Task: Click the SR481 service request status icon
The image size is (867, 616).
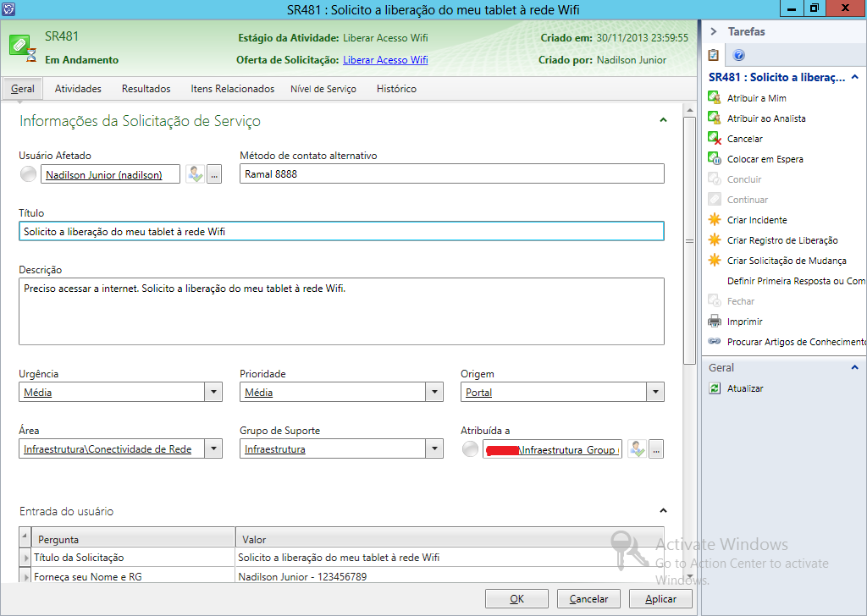Action: (x=23, y=47)
